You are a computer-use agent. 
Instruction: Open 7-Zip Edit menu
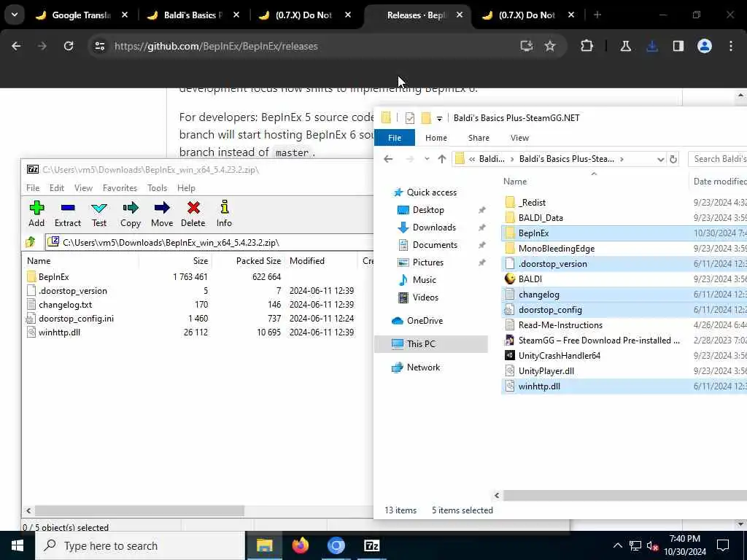click(57, 188)
